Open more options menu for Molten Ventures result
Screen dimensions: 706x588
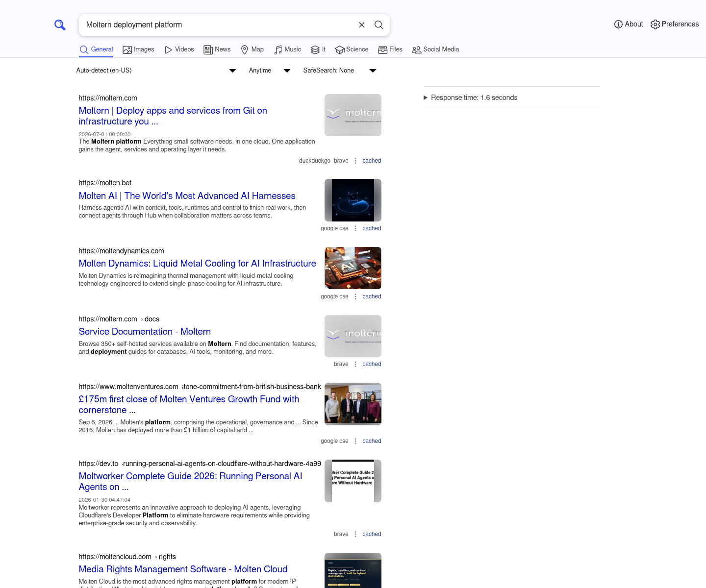(355, 441)
